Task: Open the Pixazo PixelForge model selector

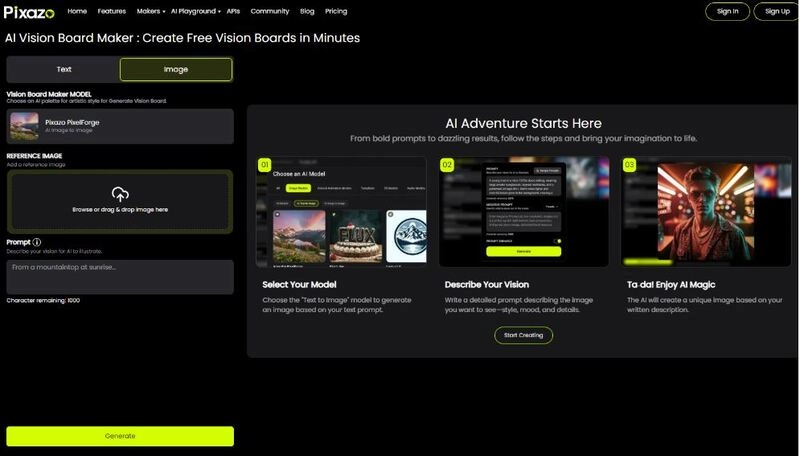Action: (x=120, y=126)
